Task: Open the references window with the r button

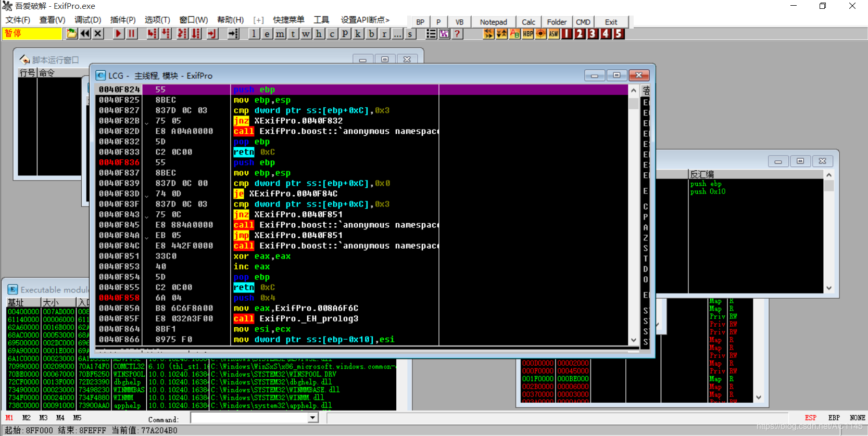Action: 384,34
